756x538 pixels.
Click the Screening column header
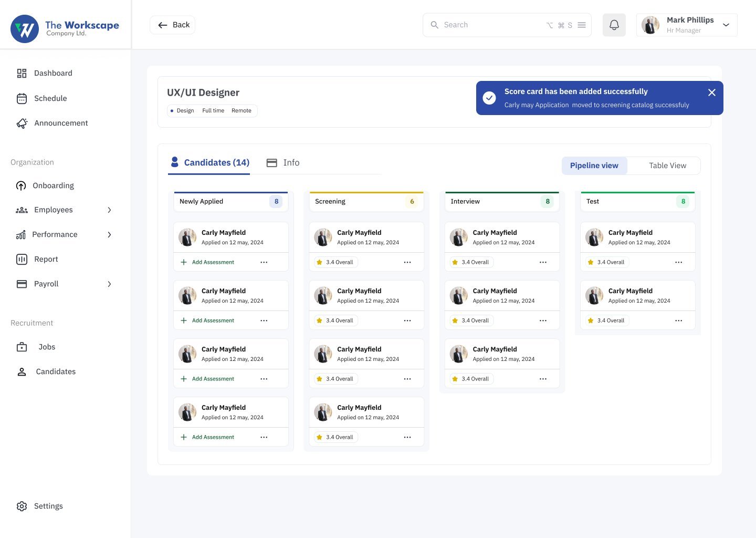366,202
